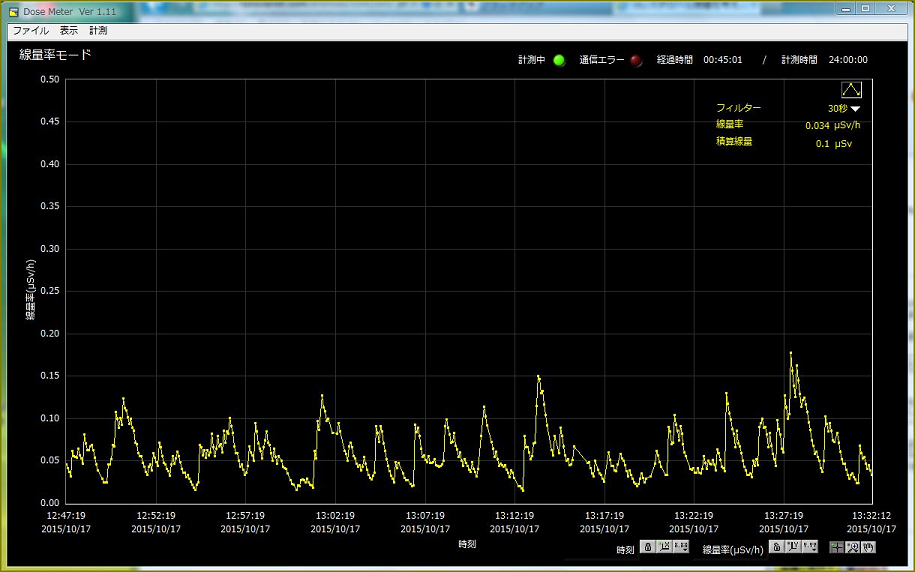
Task: Click the time axis autoscale icon
Action: tap(665, 546)
